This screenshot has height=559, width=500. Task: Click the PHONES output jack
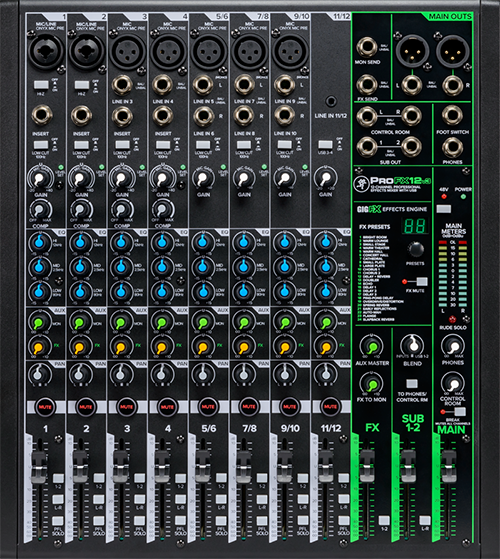[x=452, y=147]
